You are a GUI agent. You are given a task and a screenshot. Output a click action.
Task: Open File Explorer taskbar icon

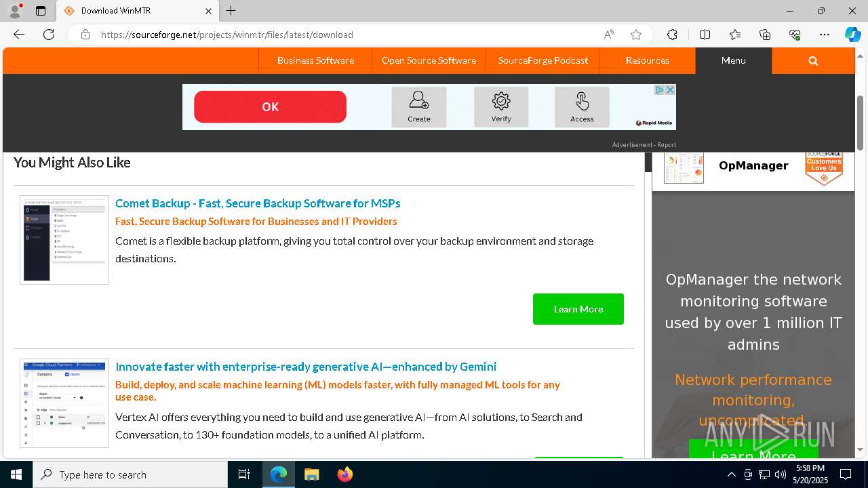point(311,474)
